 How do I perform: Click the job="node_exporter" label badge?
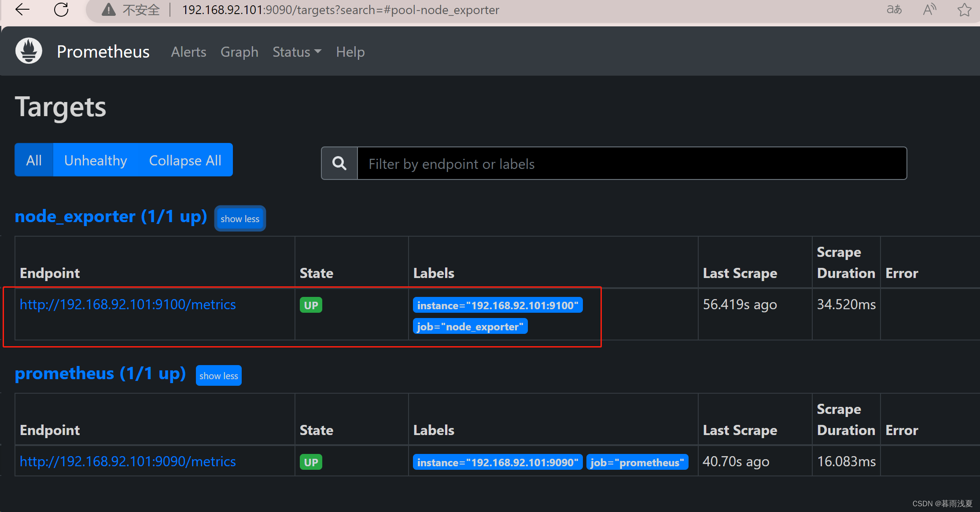(x=470, y=326)
